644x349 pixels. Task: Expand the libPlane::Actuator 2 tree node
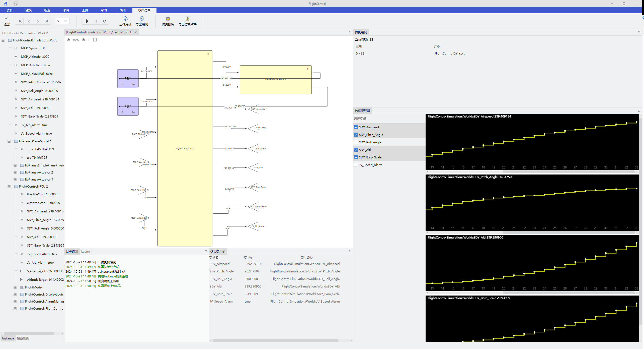tap(15, 172)
